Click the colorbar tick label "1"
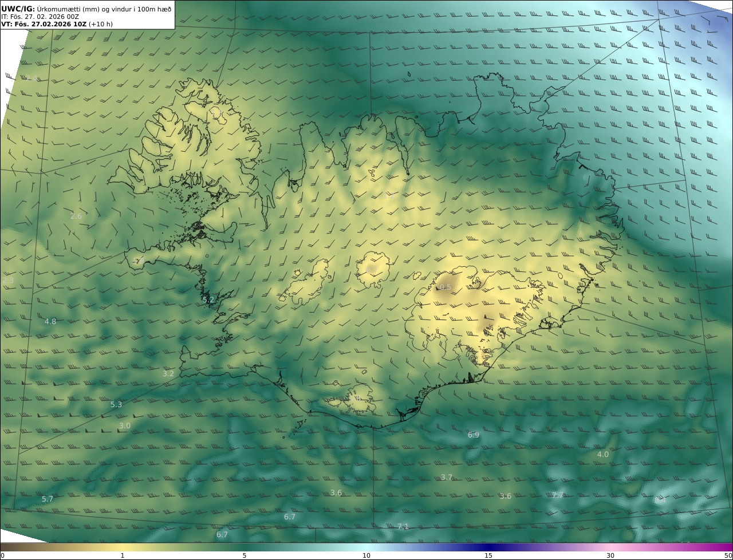The width and height of the screenshot is (733, 560). [123, 555]
